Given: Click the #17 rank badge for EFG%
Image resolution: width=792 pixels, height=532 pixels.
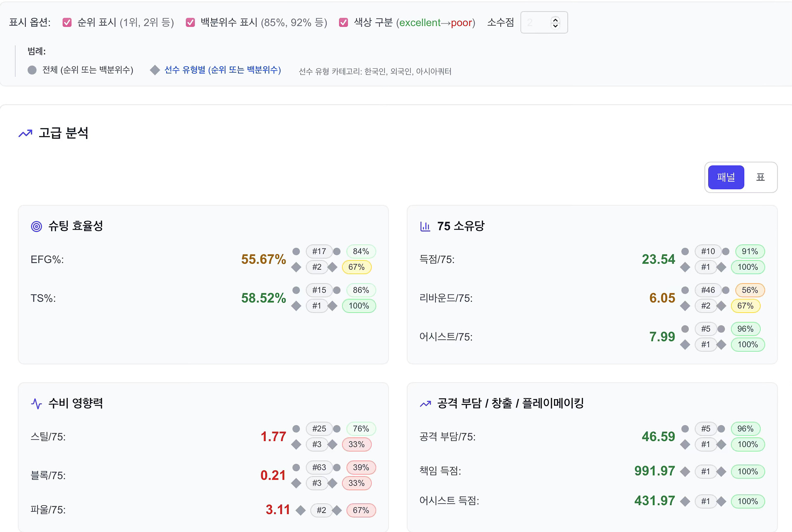Looking at the screenshot, I should click(319, 251).
